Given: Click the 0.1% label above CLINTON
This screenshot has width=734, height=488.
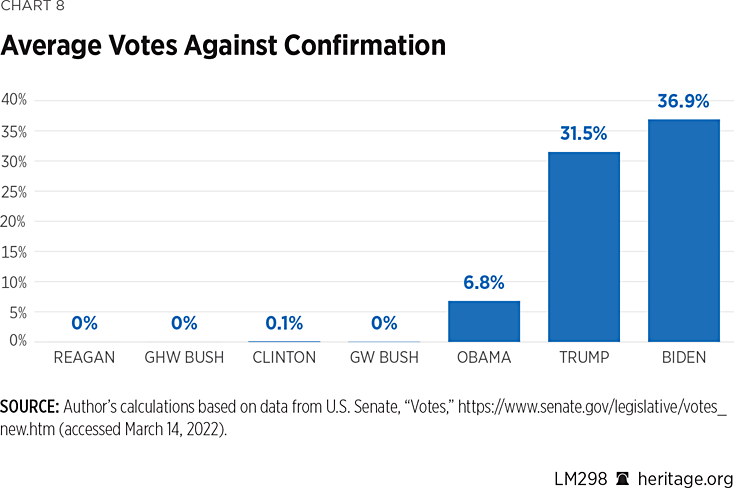Looking at the screenshot, I should click(x=284, y=323).
